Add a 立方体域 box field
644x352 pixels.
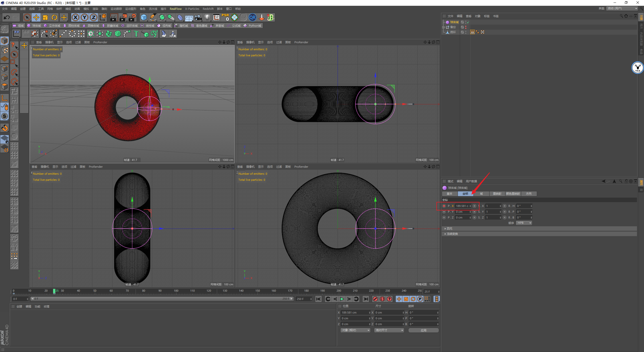[x=52, y=26]
